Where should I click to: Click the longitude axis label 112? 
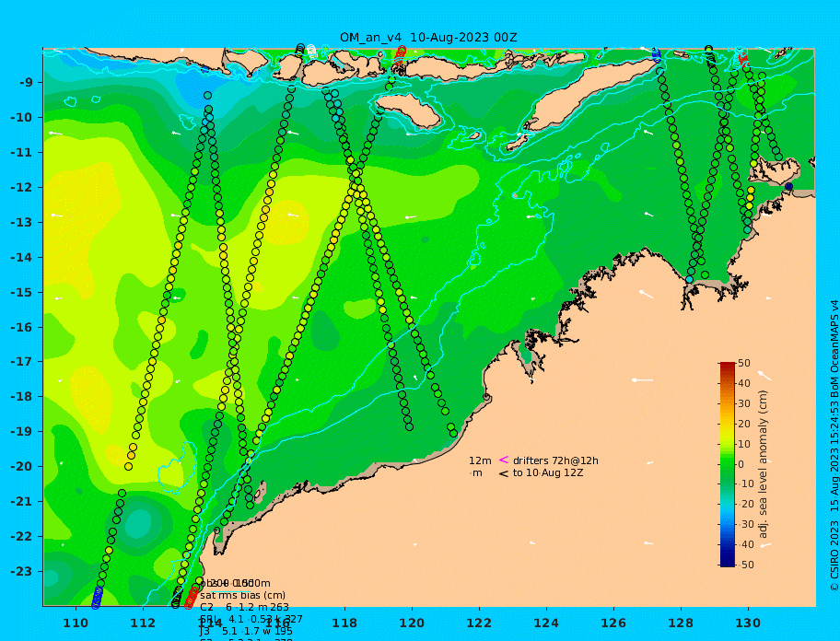[x=143, y=624]
